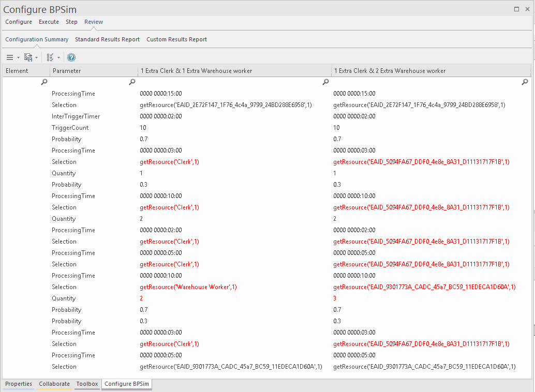Expand the checklist options dropdown arrow
Image resolution: width=535 pixels, height=392 pixels.
[58, 58]
